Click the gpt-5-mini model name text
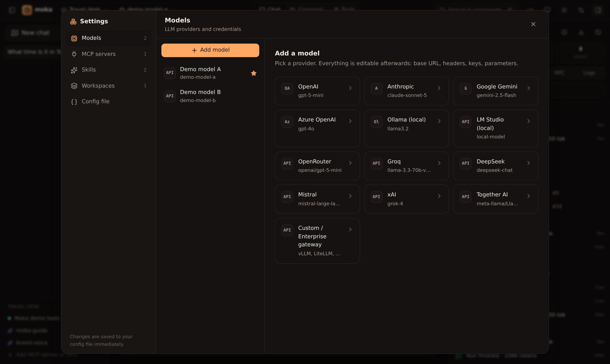 pos(311,95)
